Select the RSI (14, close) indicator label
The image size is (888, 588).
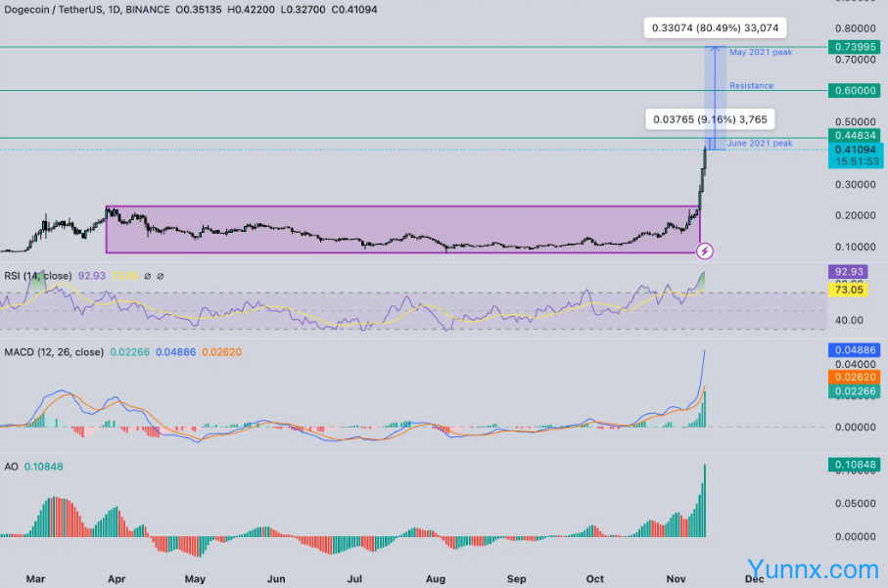(x=37, y=277)
